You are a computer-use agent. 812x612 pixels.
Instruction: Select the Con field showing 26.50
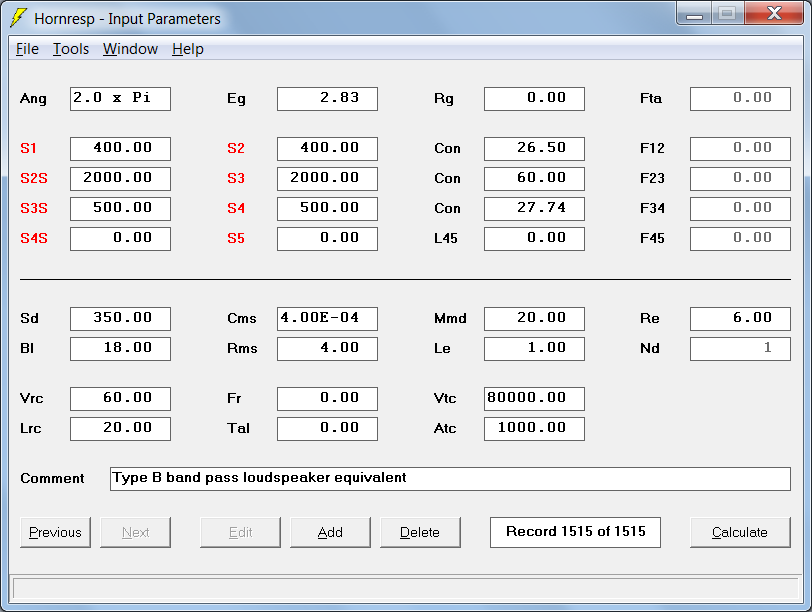click(x=534, y=149)
